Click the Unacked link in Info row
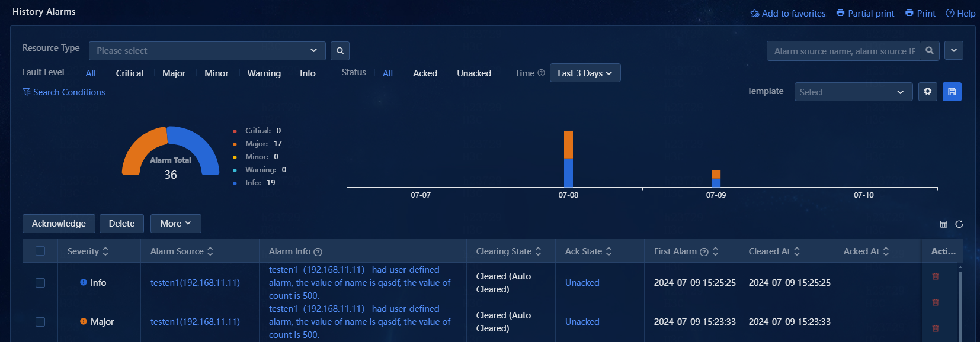Screen dimensions: 980x342 pyautogui.click(x=582, y=283)
